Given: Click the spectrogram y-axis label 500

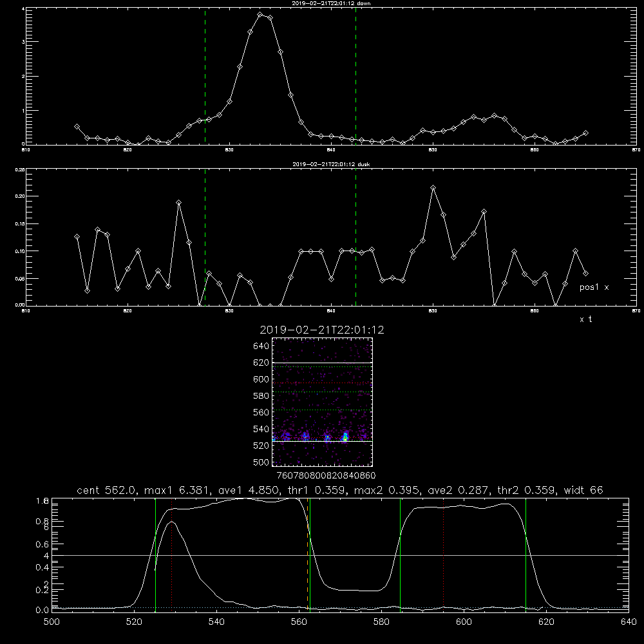Looking at the screenshot, I should (261, 462).
